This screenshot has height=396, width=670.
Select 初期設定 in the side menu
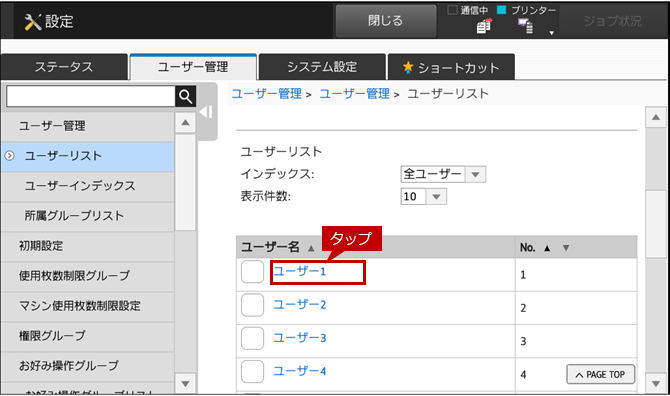pyautogui.click(x=88, y=246)
